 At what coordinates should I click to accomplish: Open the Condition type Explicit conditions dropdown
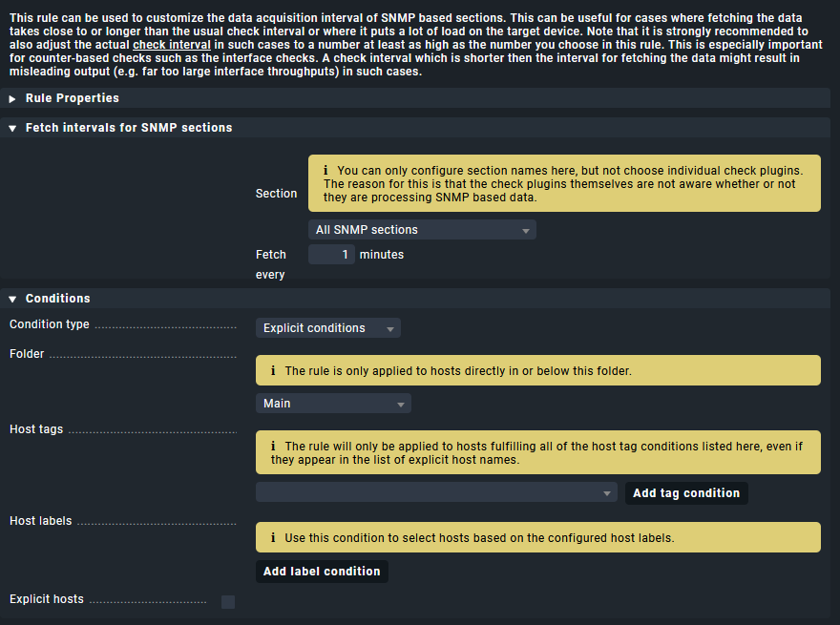click(x=327, y=328)
